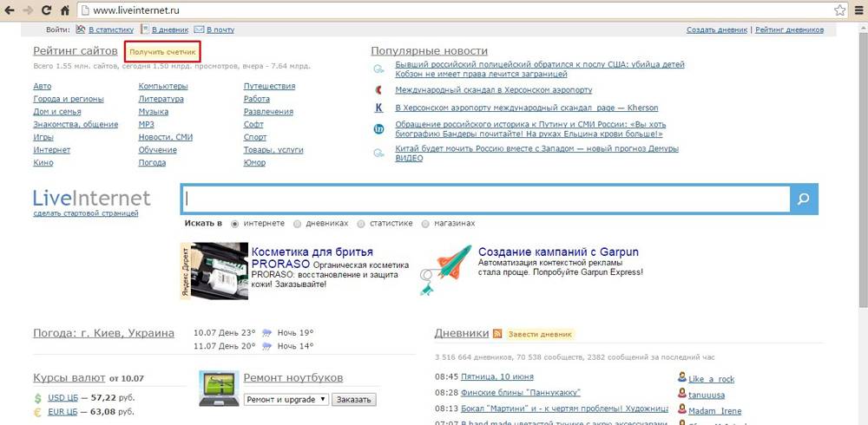Select статистике search radio option
Screen dimensions: 868x425
click(361, 224)
